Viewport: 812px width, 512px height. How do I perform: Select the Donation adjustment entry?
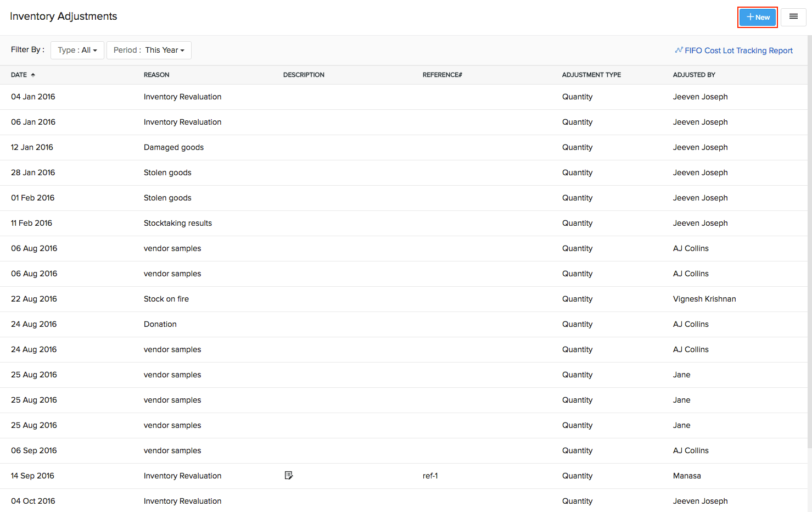pyautogui.click(x=160, y=324)
